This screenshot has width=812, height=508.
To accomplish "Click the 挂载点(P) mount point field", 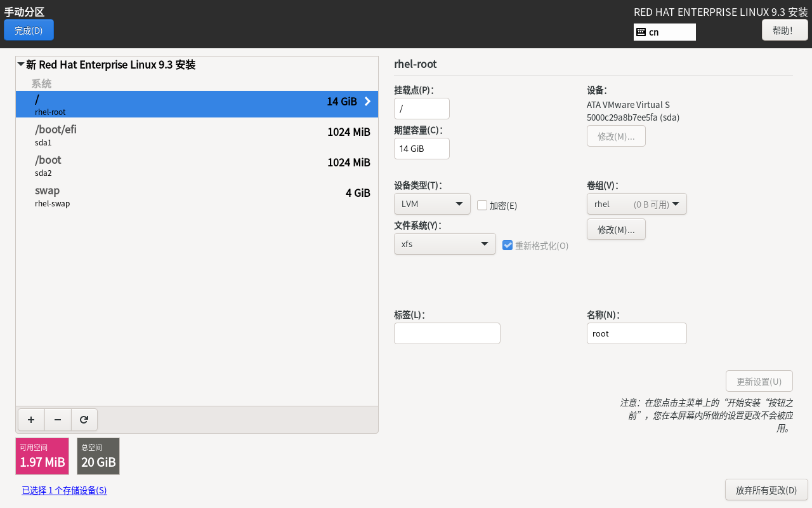I will click(x=422, y=109).
